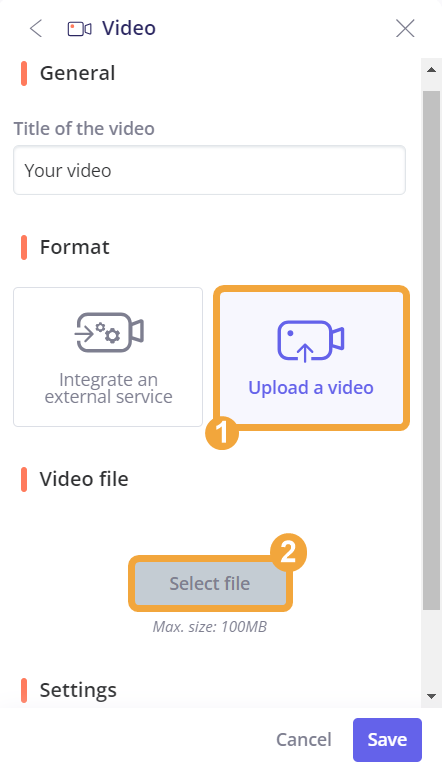
Task: Choose the Upload a video format text
Action: click(x=311, y=387)
